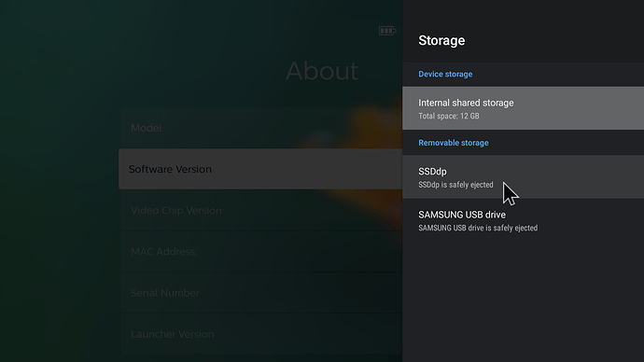Click the battery status icon

coord(387,31)
